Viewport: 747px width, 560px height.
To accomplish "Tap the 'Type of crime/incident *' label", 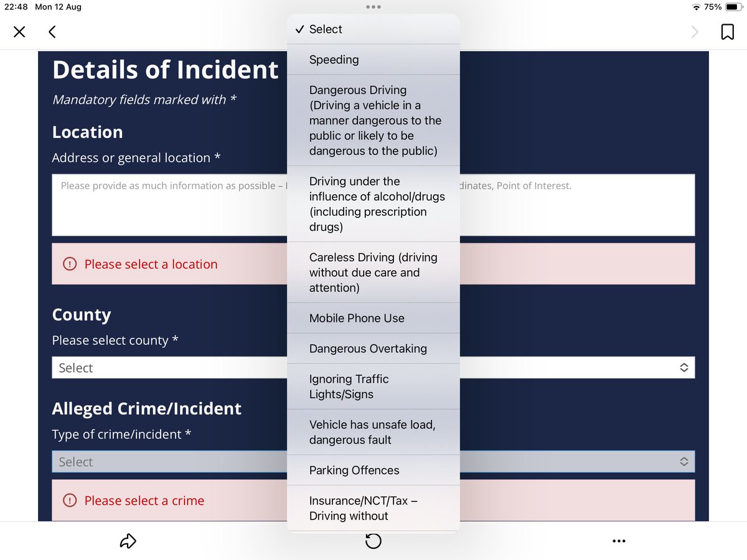I will tap(121, 434).
